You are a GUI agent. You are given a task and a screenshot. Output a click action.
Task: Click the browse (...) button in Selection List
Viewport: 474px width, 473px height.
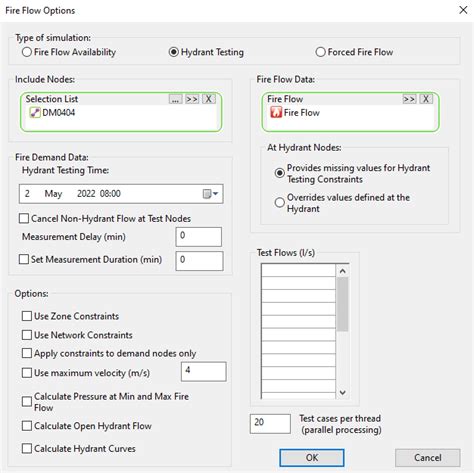click(x=175, y=99)
